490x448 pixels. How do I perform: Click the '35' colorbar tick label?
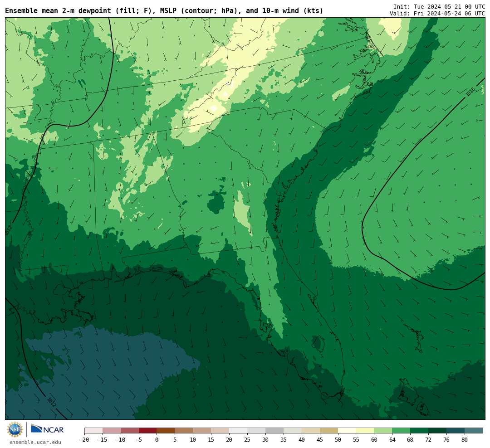click(x=284, y=440)
